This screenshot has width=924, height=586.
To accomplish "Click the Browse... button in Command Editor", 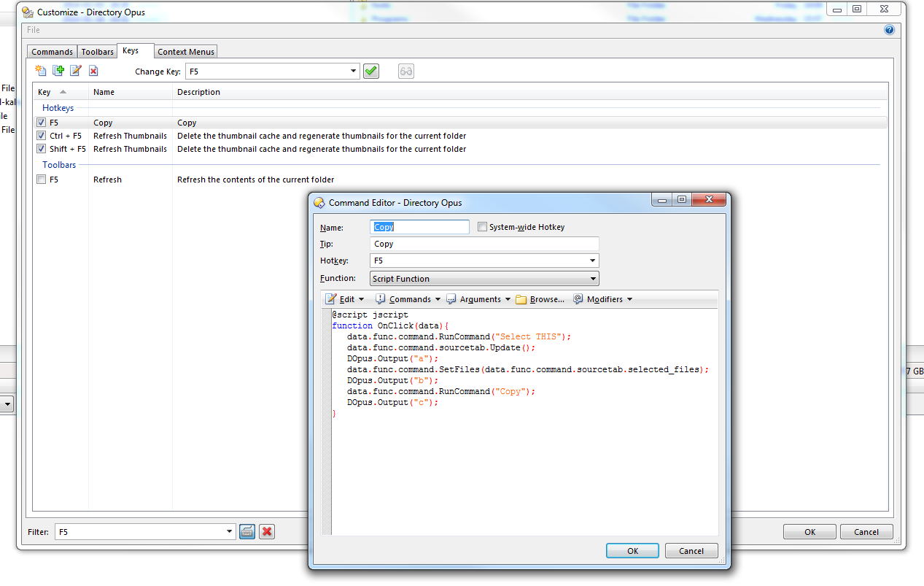I will pos(540,299).
